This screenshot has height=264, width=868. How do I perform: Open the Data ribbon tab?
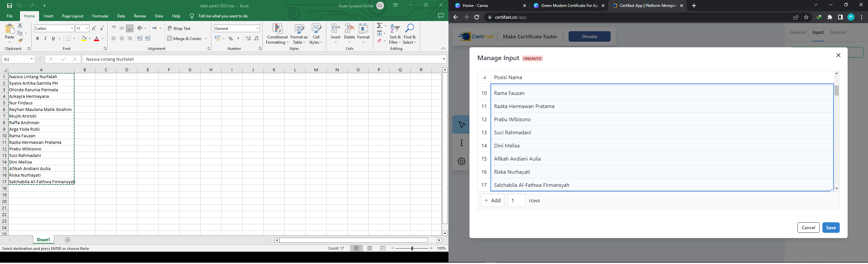(x=121, y=16)
